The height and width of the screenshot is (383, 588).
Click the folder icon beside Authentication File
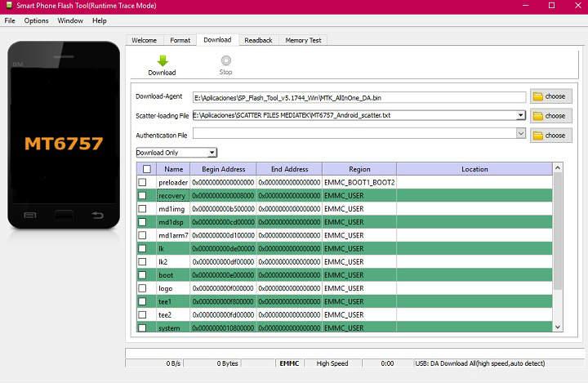(538, 136)
